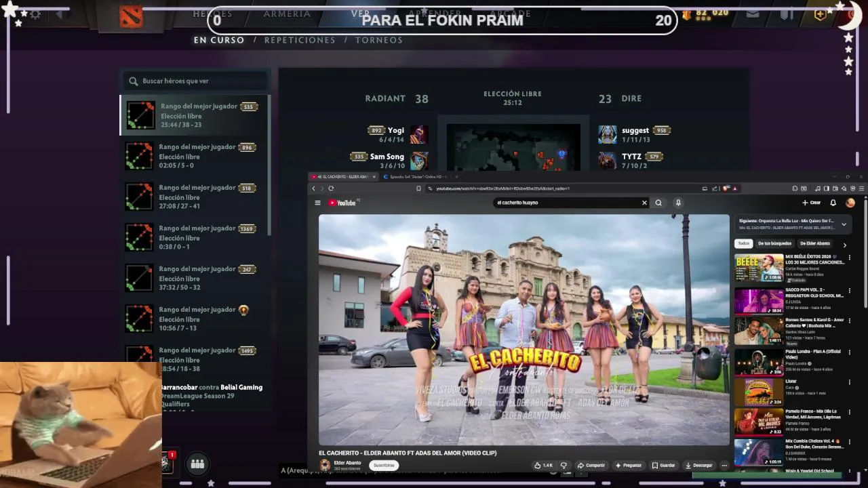Open Mix Cumbia Chelera Vol. 4 thumbnail

coord(759,452)
